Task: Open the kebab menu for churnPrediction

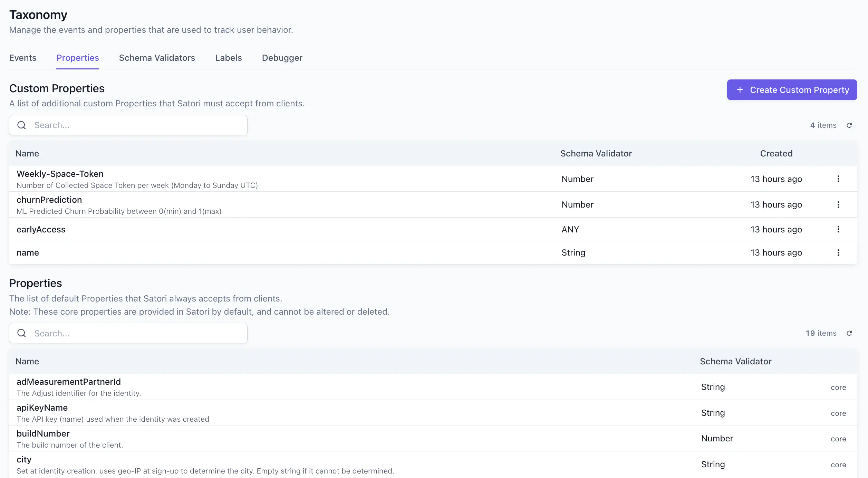Action: (839, 204)
